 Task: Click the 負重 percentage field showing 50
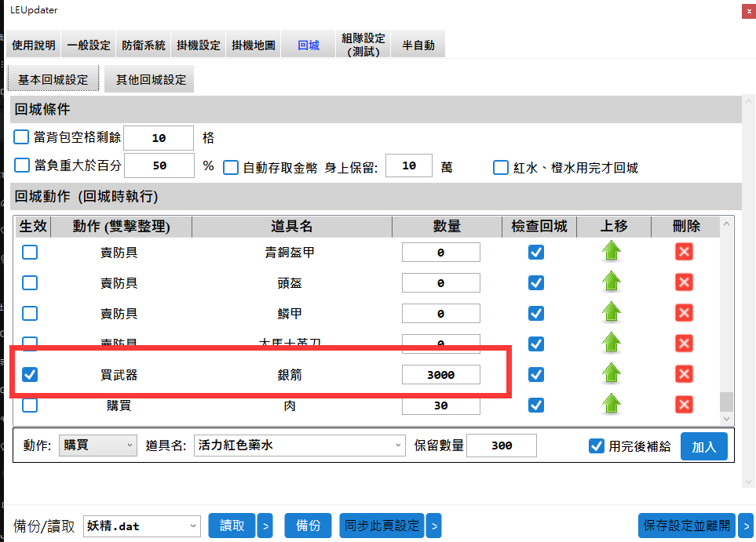[159, 166]
